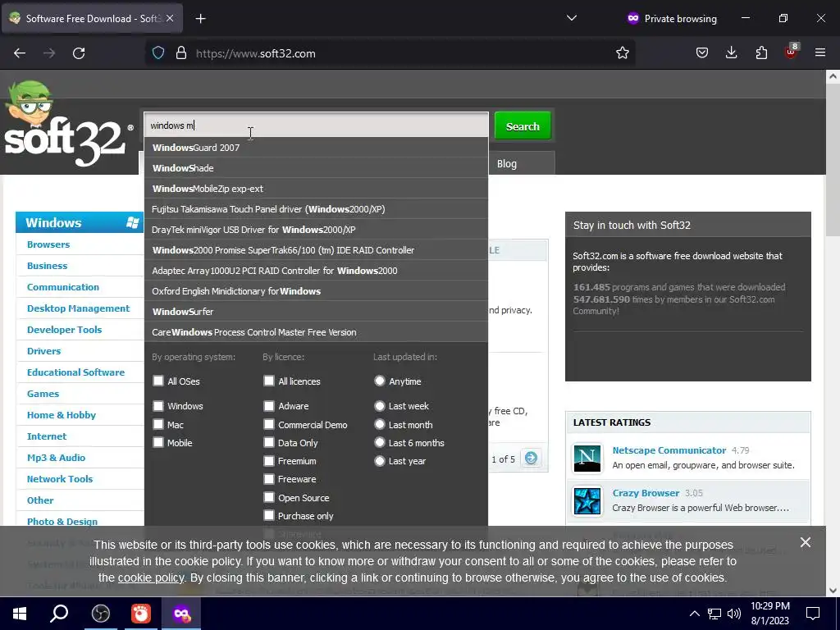This screenshot has height=630, width=840.
Task: Open the Firefox hamburger menu
Action: [x=820, y=53]
